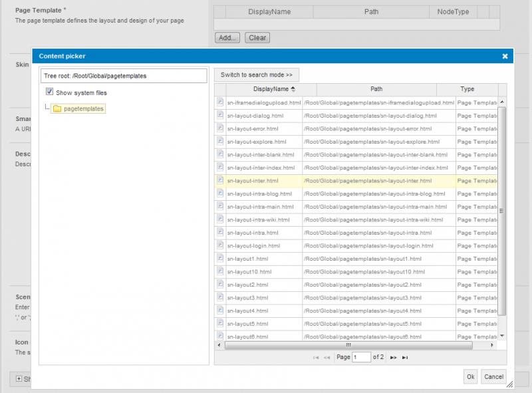Click file icon for sn-layout-intra-blog.html row
The height and width of the screenshot is (393, 532).
point(220,193)
